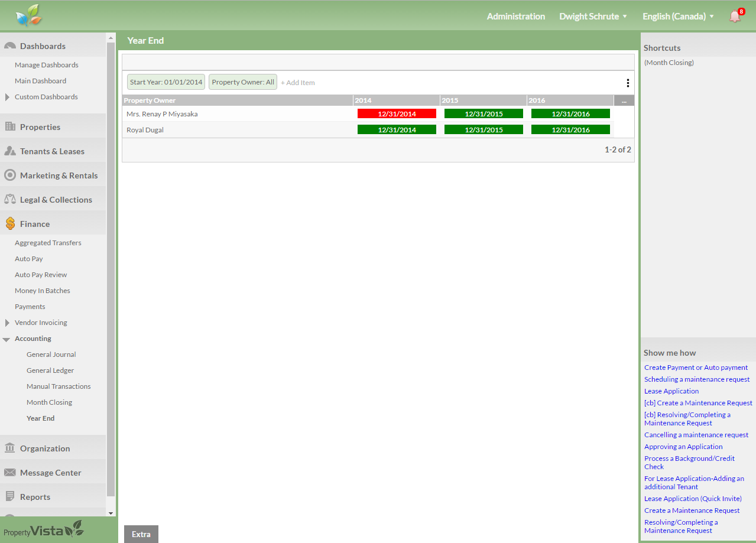Click the Extra button
Viewport: 756px width, 543px height.
click(x=141, y=534)
